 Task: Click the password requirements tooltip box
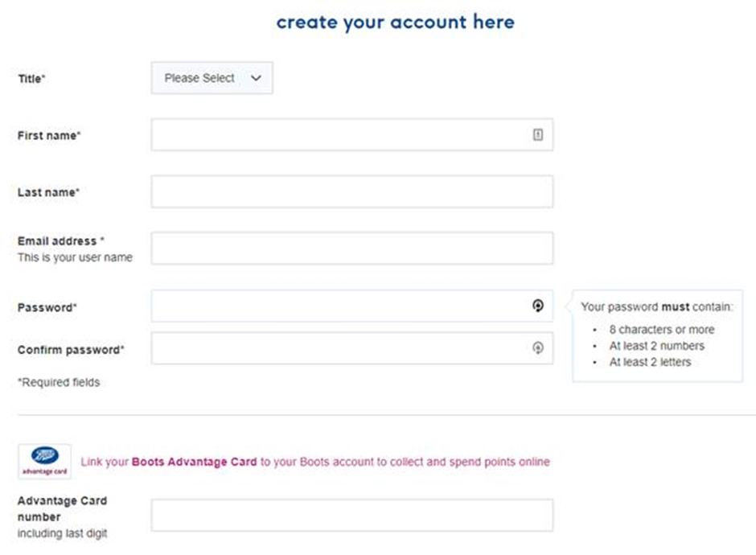pyautogui.click(x=657, y=336)
